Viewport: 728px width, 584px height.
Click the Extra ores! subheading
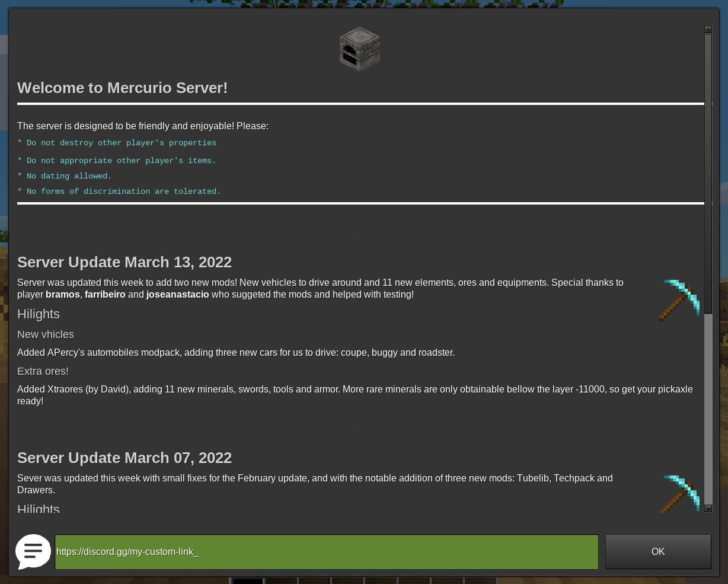(x=43, y=371)
